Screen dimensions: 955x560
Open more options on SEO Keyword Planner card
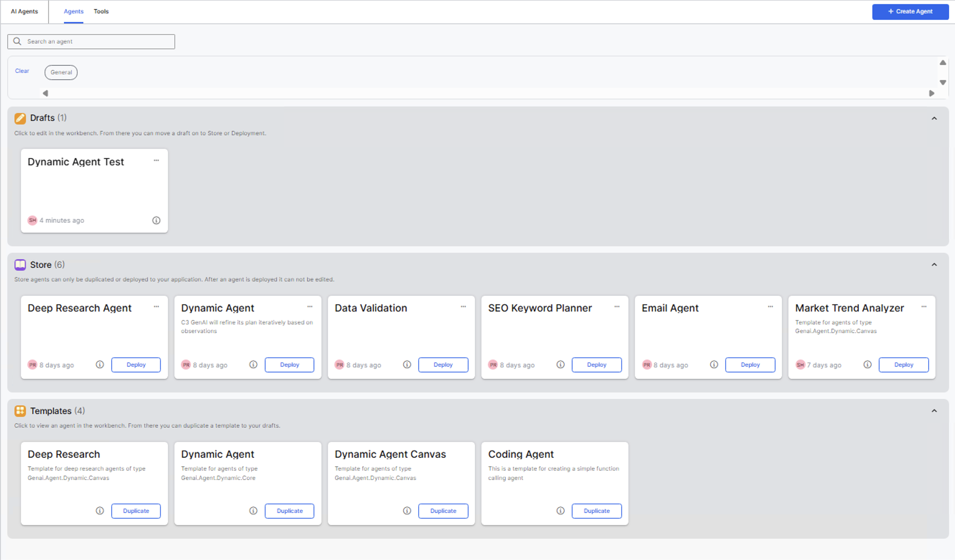pyautogui.click(x=617, y=307)
